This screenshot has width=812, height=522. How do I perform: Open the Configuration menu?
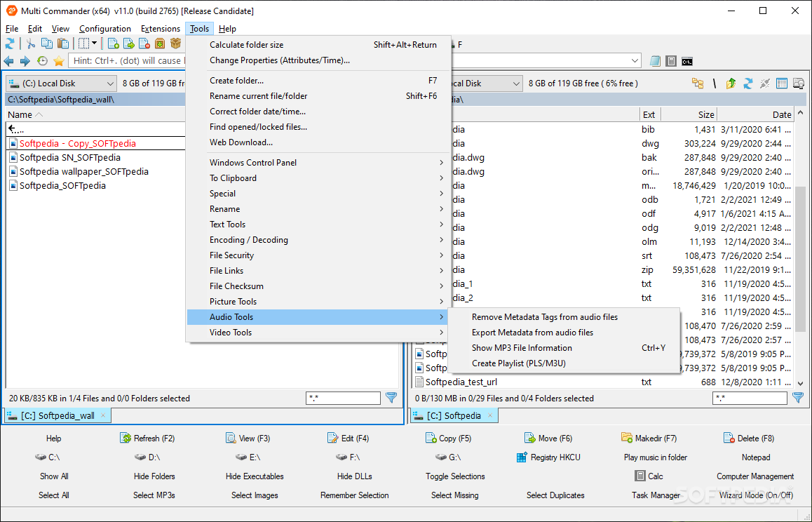click(105, 29)
